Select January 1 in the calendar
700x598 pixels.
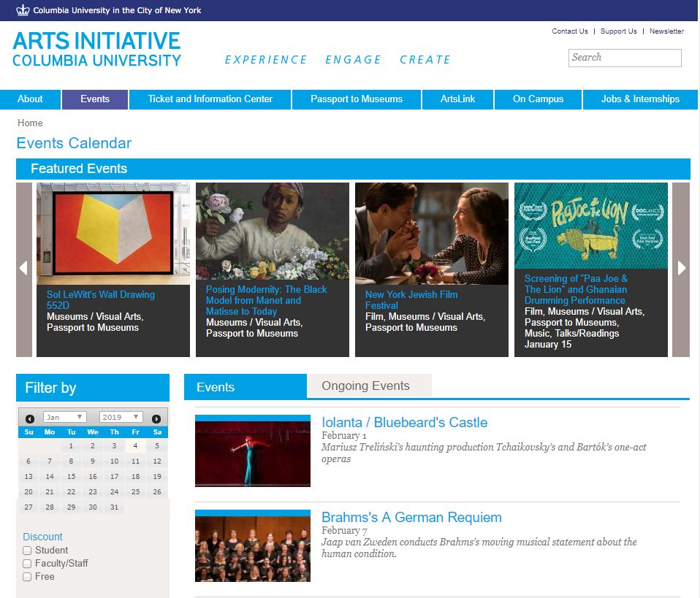pyautogui.click(x=71, y=446)
